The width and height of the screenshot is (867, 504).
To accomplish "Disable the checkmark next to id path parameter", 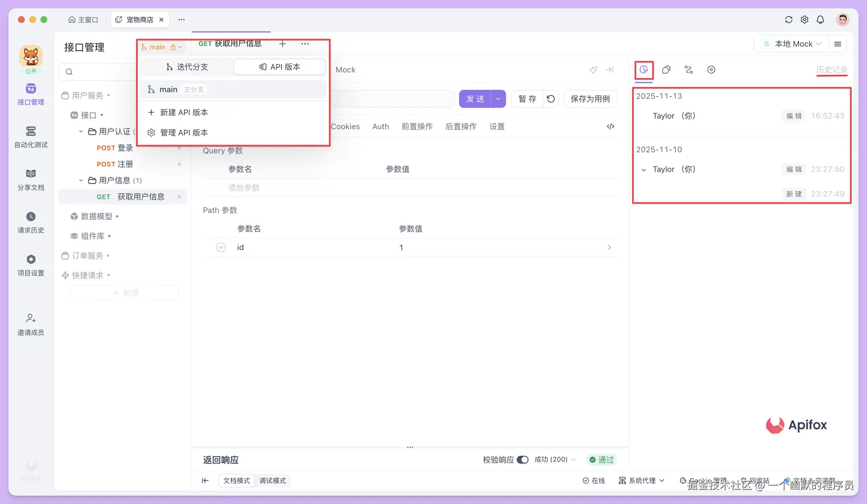I will point(221,247).
